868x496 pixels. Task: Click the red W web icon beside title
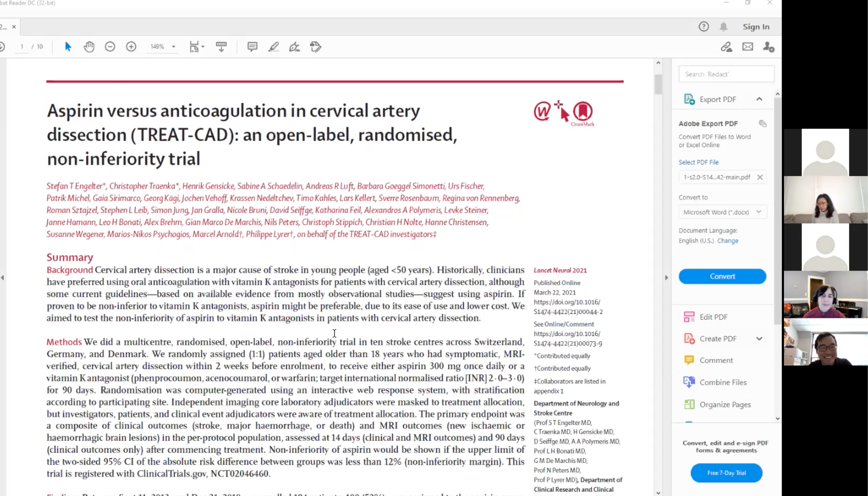point(542,111)
